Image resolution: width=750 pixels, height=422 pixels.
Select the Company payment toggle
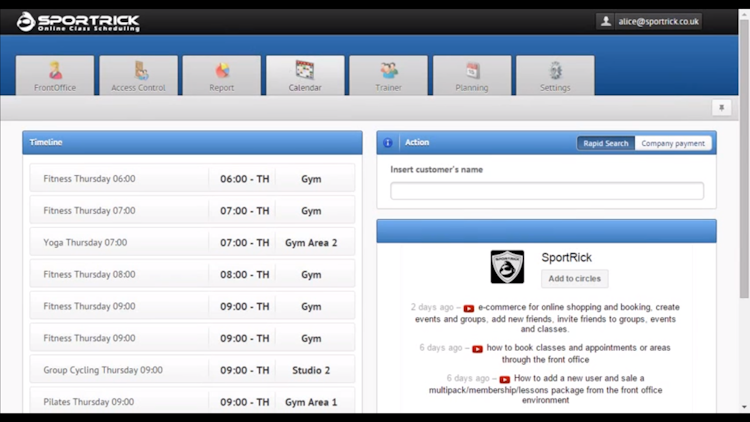(x=673, y=143)
